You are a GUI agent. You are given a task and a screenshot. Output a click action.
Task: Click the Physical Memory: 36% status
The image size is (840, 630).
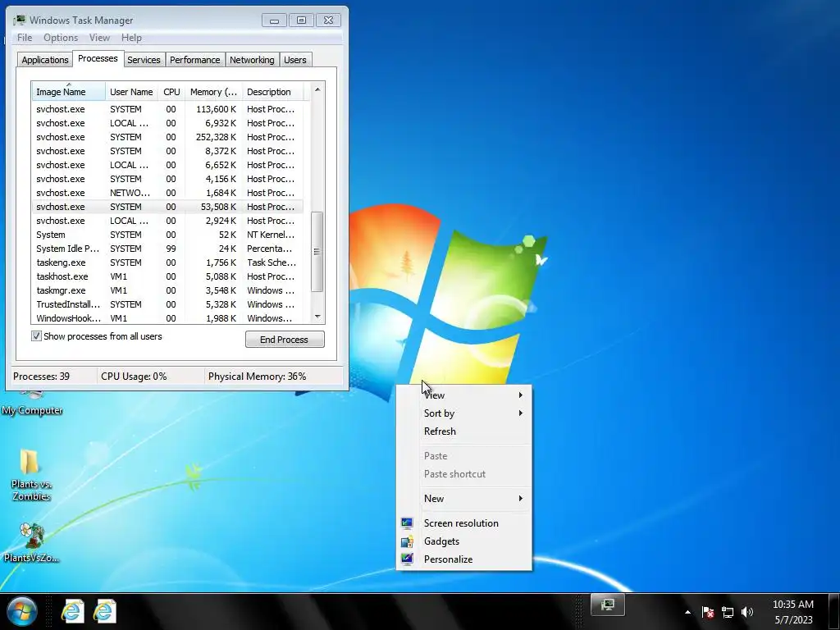coord(257,376)
